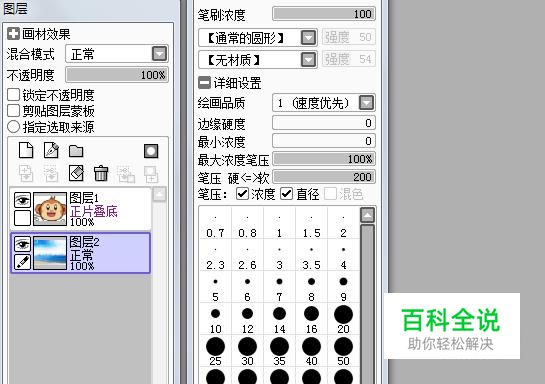Open the 无材质 texture dropdown
The height and width of the screenshot is (384, 545).
click(308, 59)
